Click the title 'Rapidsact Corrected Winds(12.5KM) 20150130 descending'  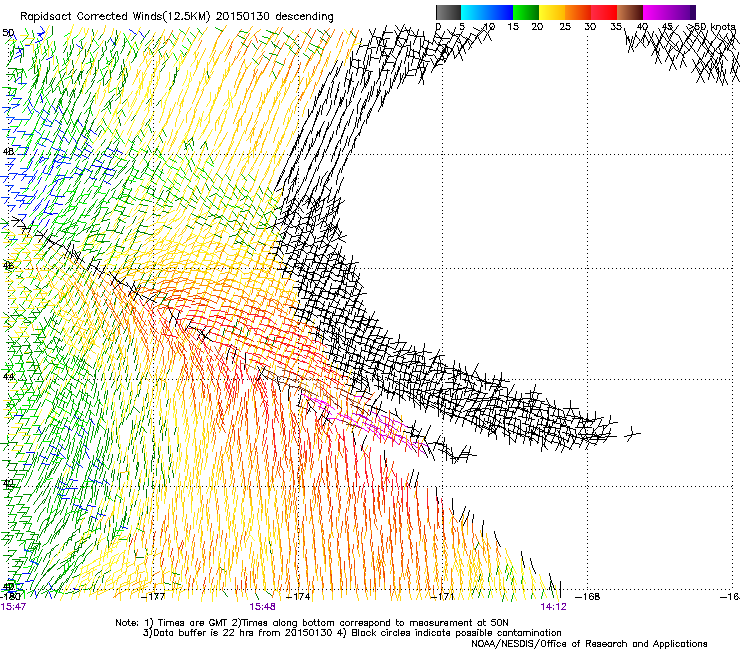(177, 17)
